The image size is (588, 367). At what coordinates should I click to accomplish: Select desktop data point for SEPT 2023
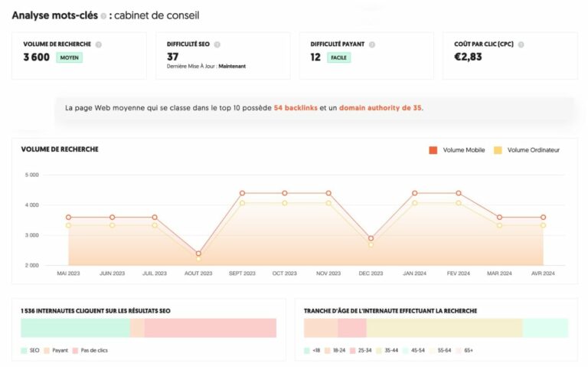point(242,203)
